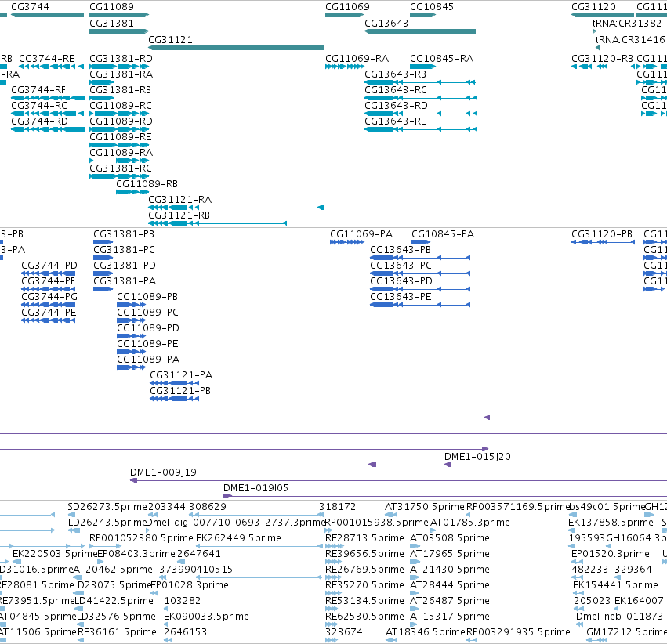Click transcript CG31381-RC

point(119,176)
